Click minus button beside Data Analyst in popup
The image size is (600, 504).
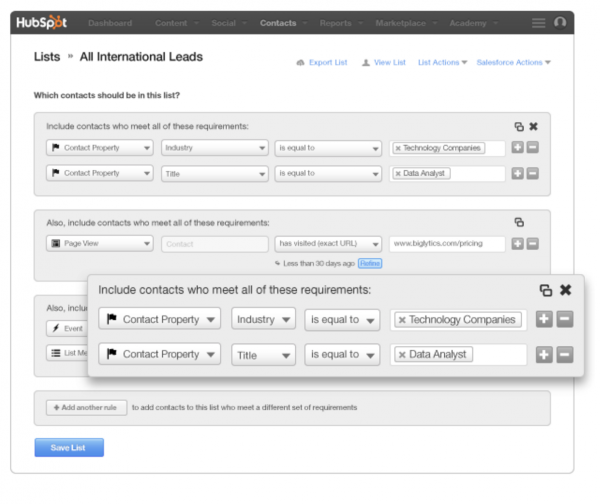565,354
